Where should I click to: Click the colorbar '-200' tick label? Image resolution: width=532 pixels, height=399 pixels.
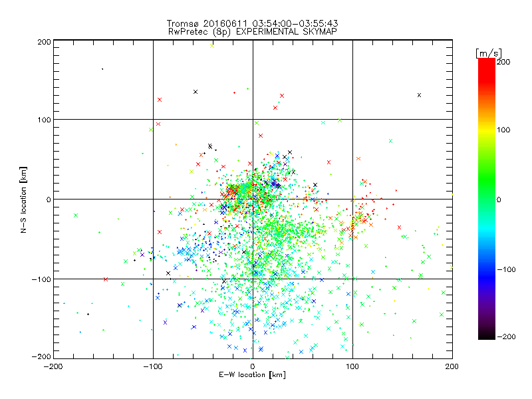506,336
